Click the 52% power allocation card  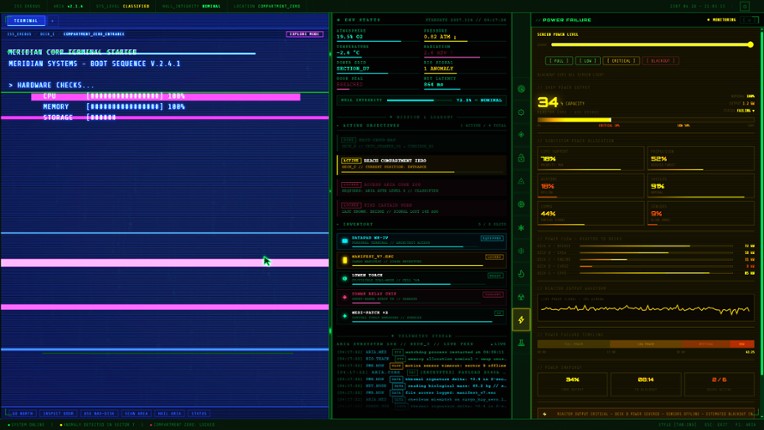tap(701, 159)
